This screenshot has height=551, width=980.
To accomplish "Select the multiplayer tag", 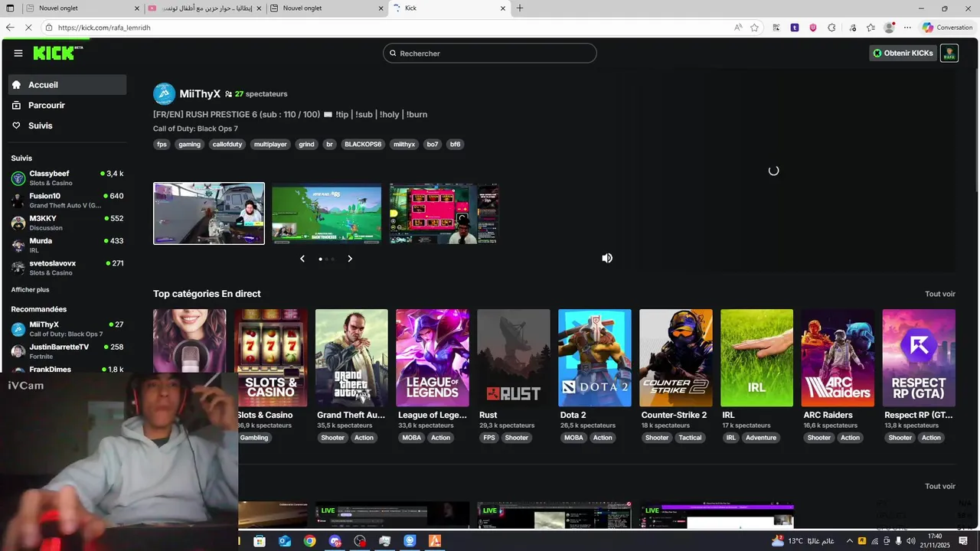I will pos(270,144).
